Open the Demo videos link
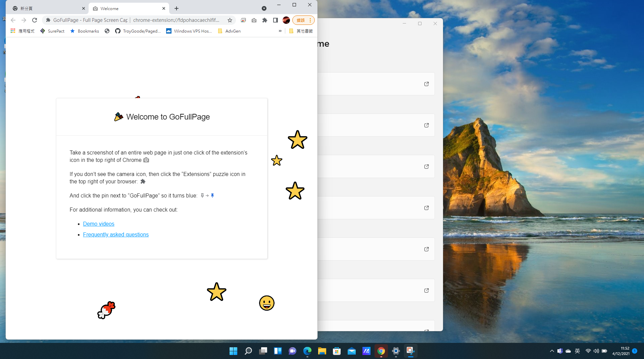Screen dimensions: 644x359 tap(99, 224)
